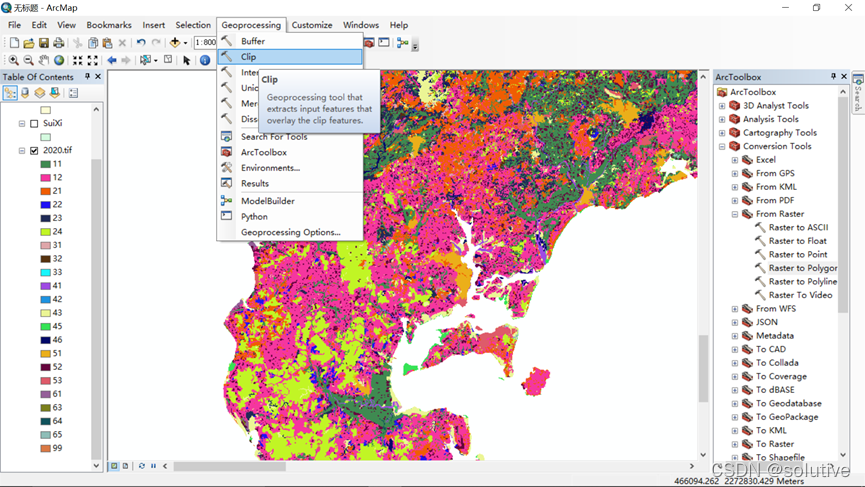This screenshot has height=487, width=865.
Task: Select Results in Geoprocessing menu
Action: pyautogui.click(x=290, y=184)
